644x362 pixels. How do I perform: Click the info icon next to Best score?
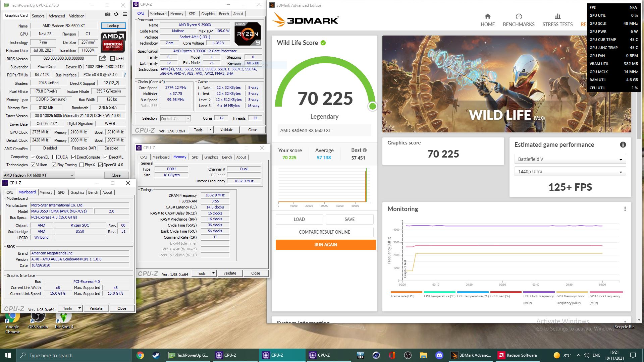(365, 150)
